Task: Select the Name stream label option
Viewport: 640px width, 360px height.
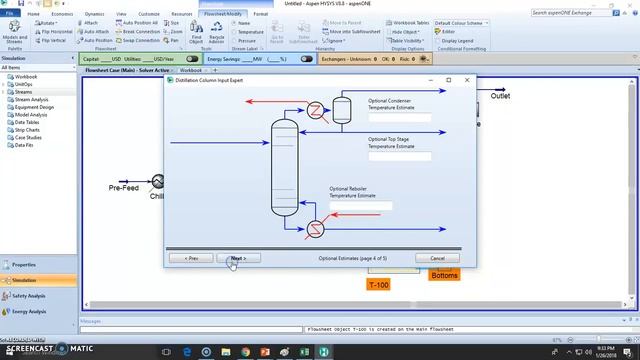Action: click(241, 23)
